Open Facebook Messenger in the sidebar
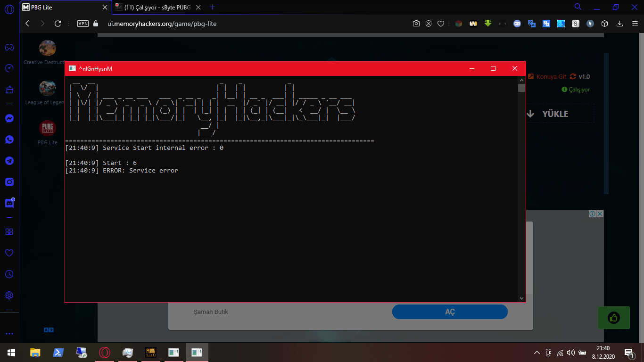The height and width of the screenshot is (362, 644). click(9, 119)
